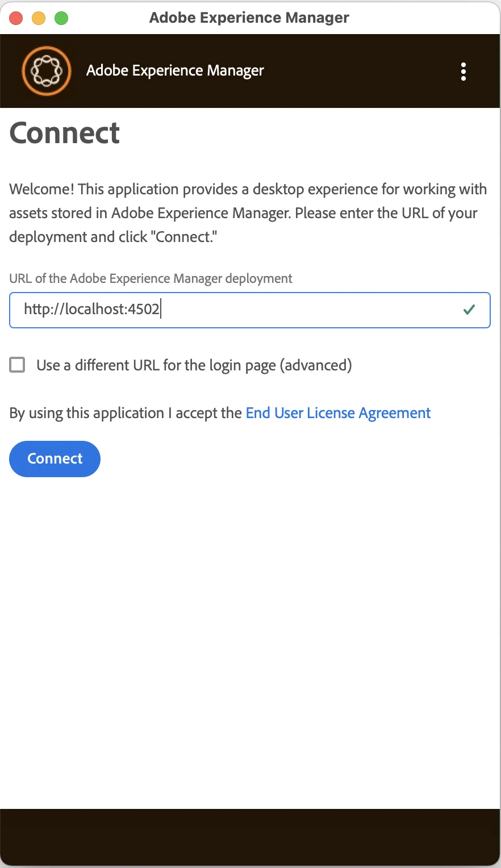Click 'Use a different URL for the login page' label

tap(194, 365)
